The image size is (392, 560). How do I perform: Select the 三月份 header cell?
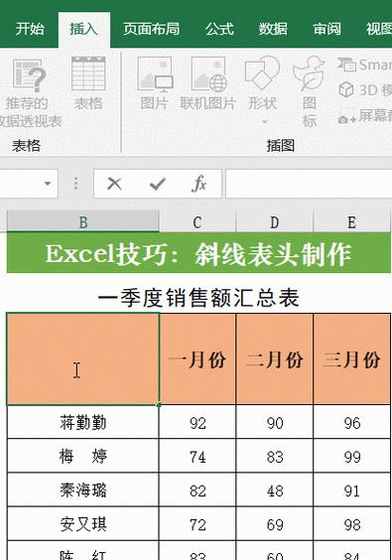tap(352, 358)
